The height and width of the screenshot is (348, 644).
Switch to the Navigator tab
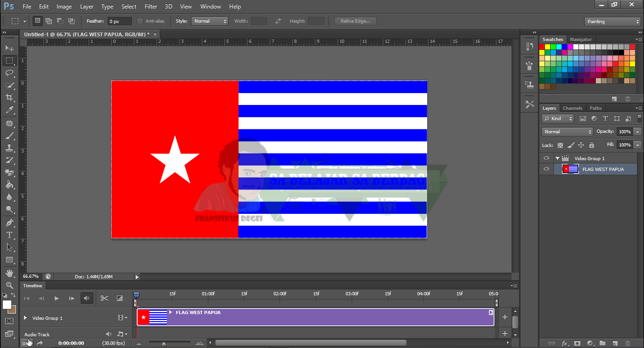pyautogui.click(x=580, y=39)
